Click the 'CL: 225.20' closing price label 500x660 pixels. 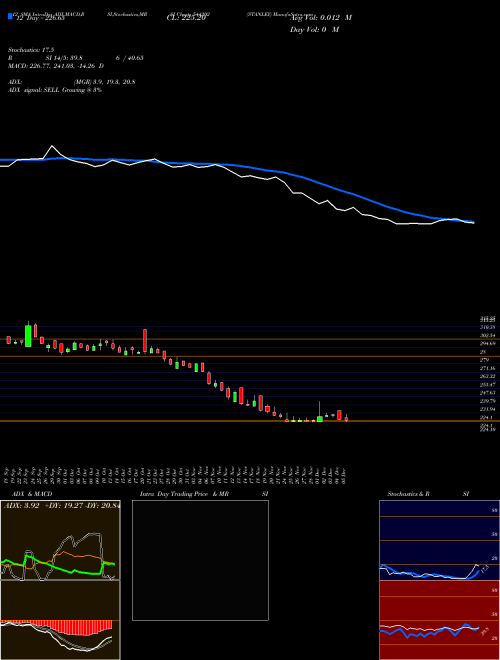[x=186, y=18]
